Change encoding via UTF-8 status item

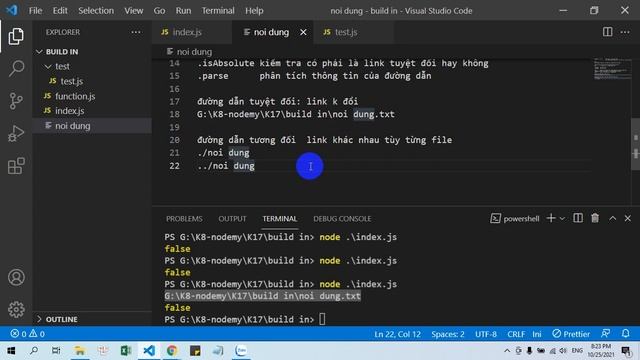(x=486, y=334)
